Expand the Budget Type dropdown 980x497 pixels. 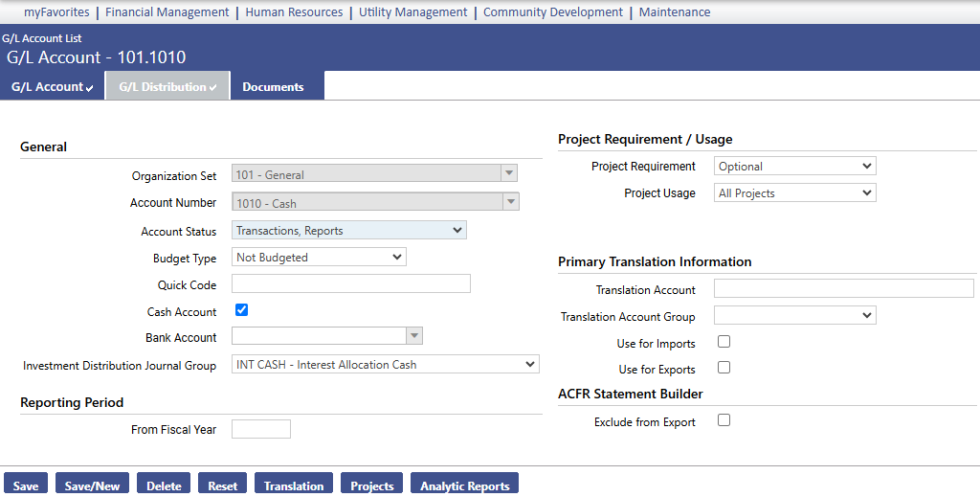319,257
